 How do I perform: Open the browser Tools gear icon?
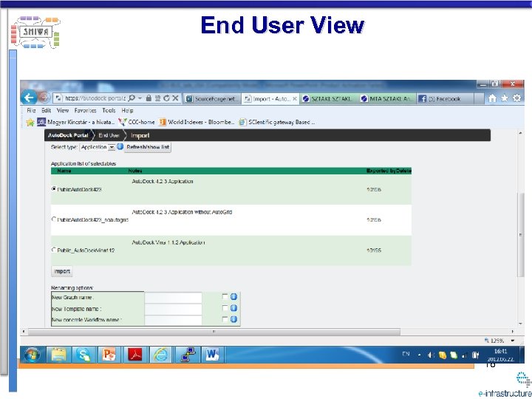[516, 98]
